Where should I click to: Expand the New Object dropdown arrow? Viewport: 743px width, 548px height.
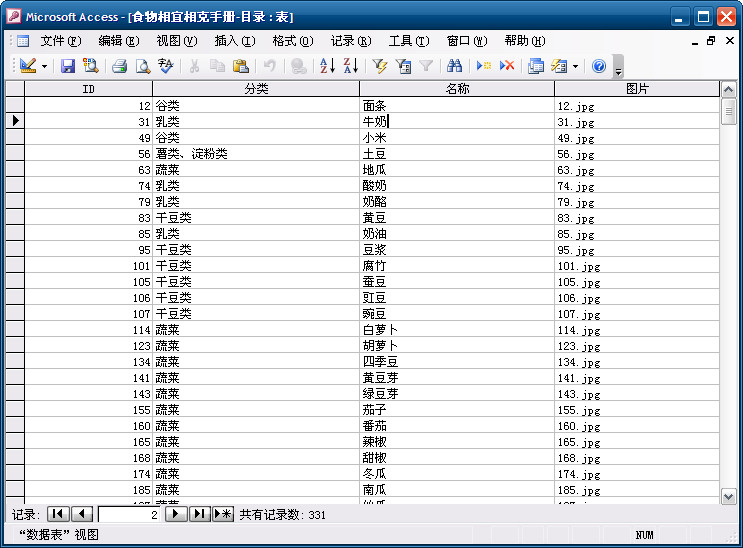tap(575, 66)
